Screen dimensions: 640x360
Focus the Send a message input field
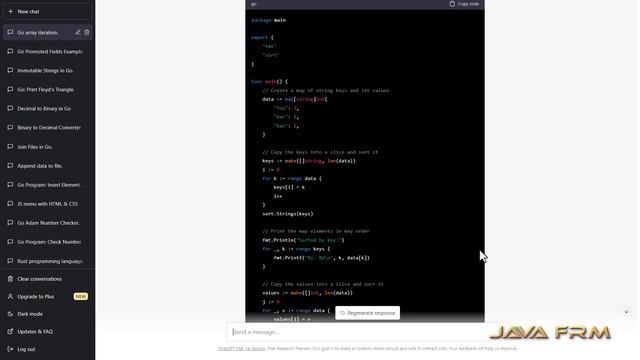359,332
